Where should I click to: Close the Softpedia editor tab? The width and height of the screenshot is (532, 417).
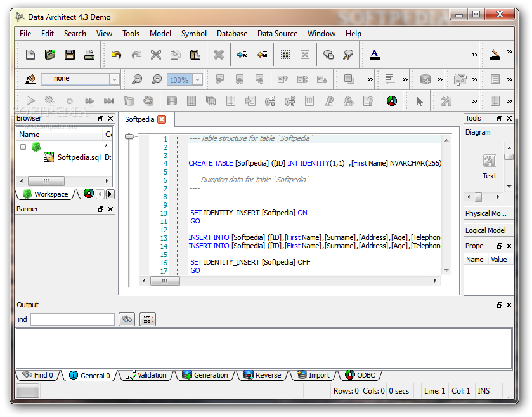click(162, 119)
